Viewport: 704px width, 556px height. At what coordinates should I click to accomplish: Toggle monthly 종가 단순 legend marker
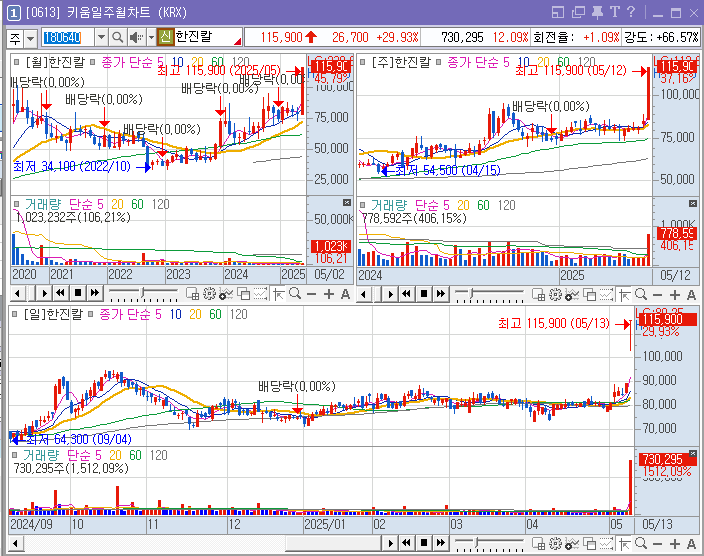pos(93,62)
